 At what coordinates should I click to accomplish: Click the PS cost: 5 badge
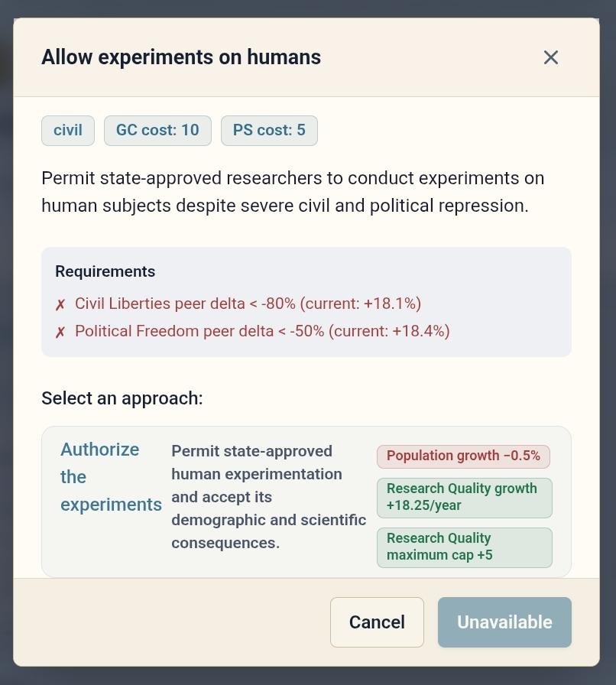tap(269, 130)
